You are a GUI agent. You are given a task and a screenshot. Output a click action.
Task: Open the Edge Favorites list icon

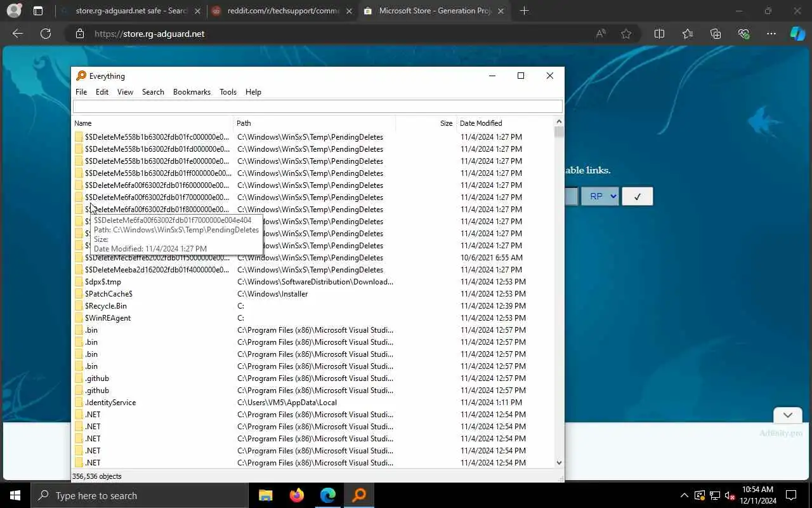[x=688, y=34]
